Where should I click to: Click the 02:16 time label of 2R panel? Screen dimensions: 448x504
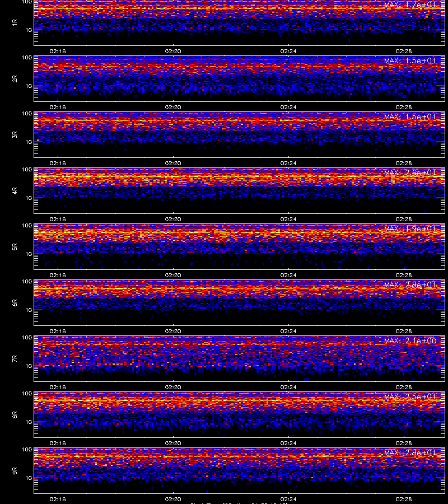click(58, 108)
